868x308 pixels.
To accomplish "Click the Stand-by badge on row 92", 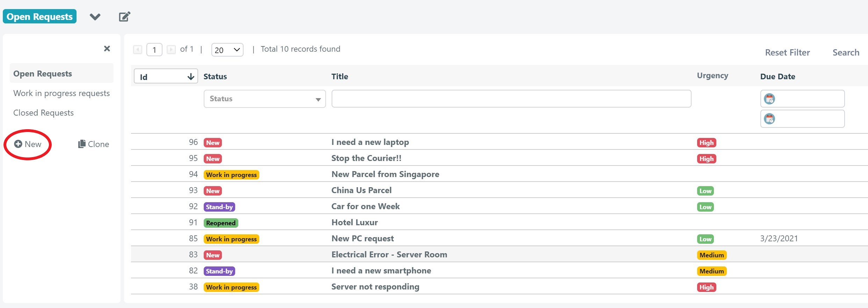I will tap(219, 207).
